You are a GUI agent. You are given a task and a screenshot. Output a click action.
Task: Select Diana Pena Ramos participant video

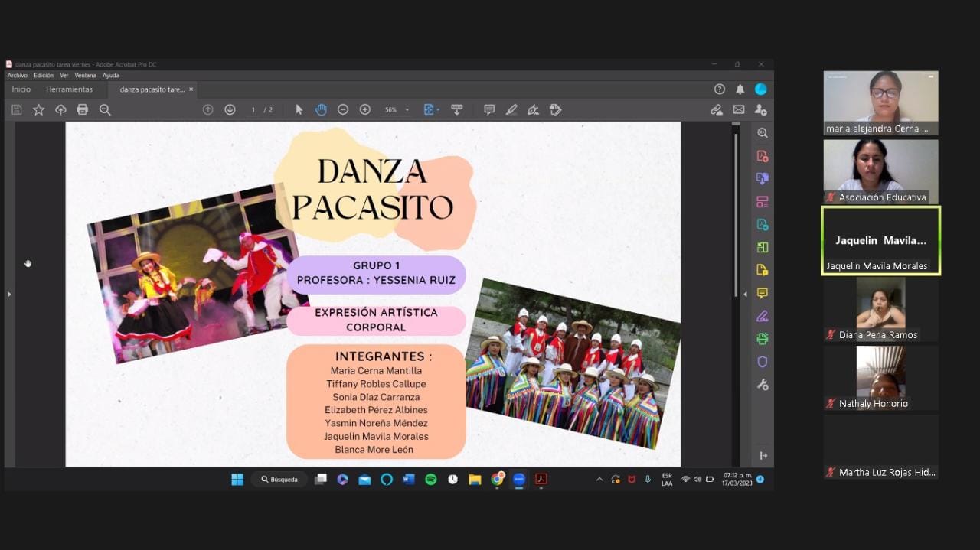[x=880, y=310]
